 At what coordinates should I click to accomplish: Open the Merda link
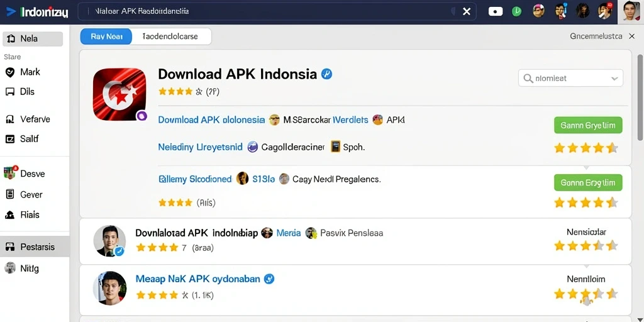point(289,233)
